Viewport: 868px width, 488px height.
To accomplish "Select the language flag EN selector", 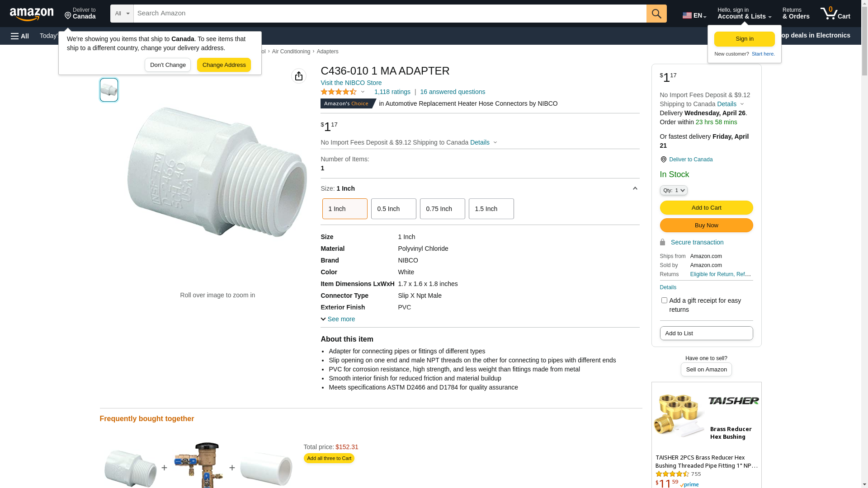I will coord(694,15).
